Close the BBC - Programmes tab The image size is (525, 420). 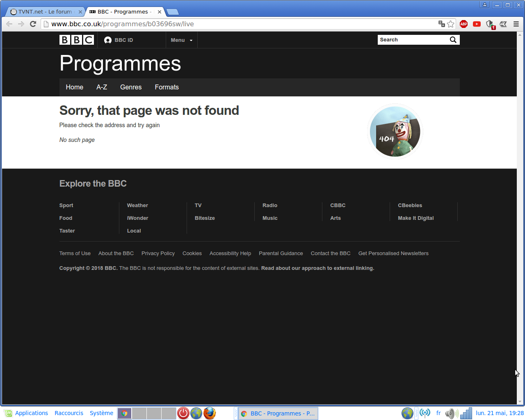pyautogui.click(x=160, y=12)
